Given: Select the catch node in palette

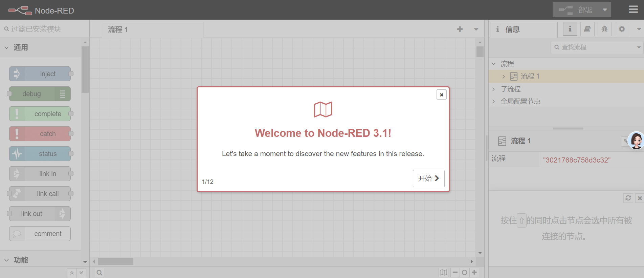Looking at the screenshot, I should point(40,134).
